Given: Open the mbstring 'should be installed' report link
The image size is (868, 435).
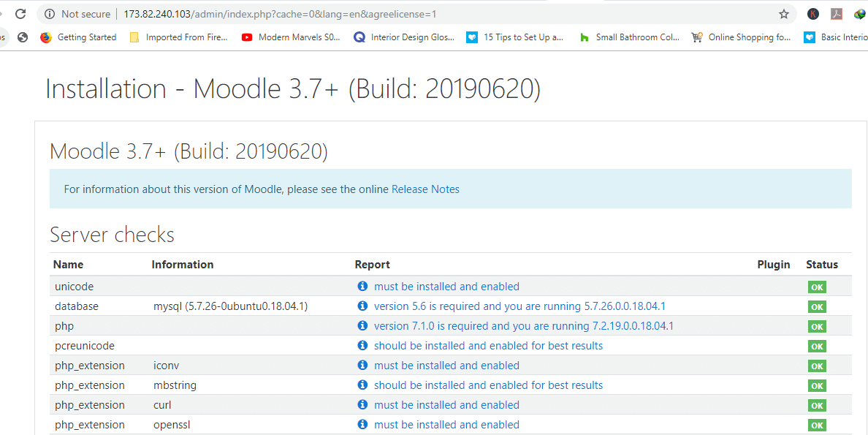Looking at the screenshot, I should 488,385.
